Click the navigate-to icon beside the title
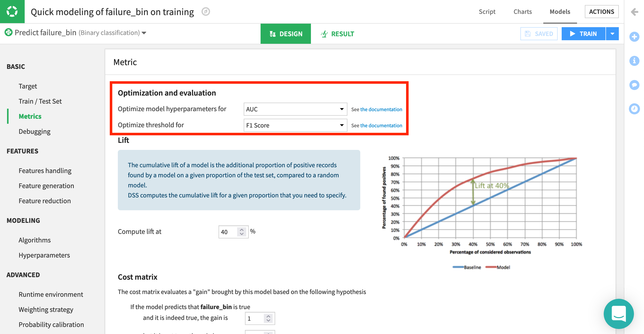Screen dimensions: 644x334 click(x=206, y=12)
